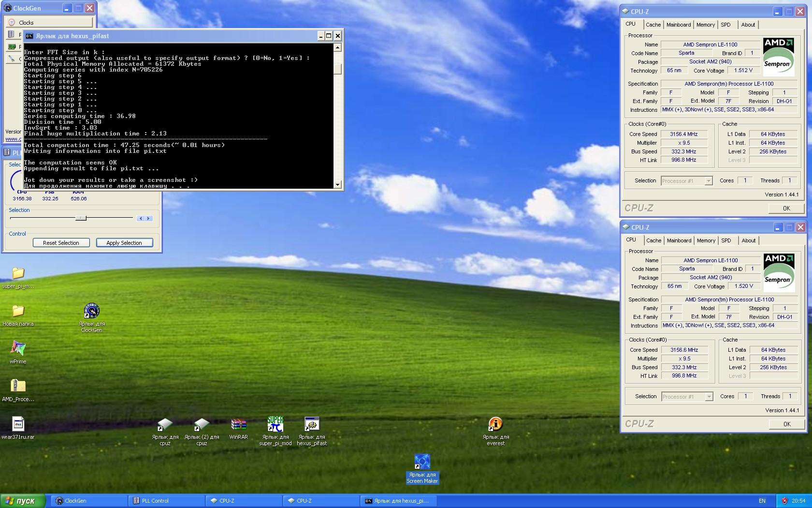812x508 pixels.
Task: Activate the Ярлык для hexus_pi... taskbar button
Action: click(x=398, y=501)
